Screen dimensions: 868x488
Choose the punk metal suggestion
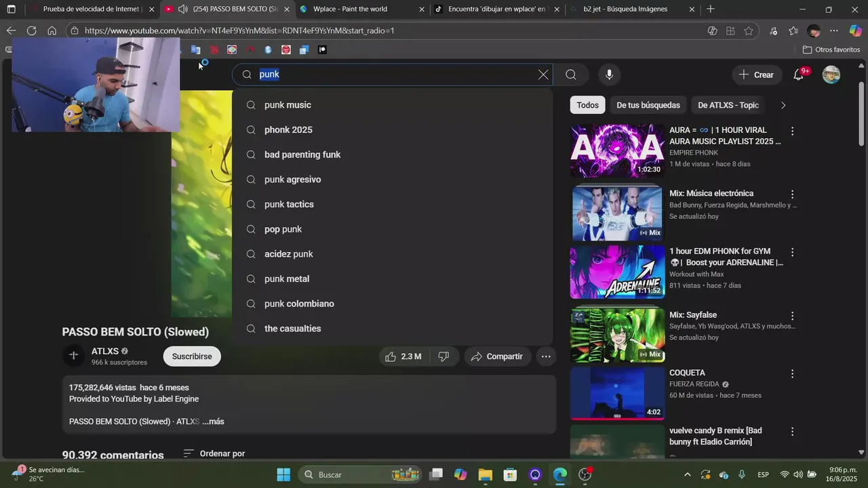coord(392,279)
